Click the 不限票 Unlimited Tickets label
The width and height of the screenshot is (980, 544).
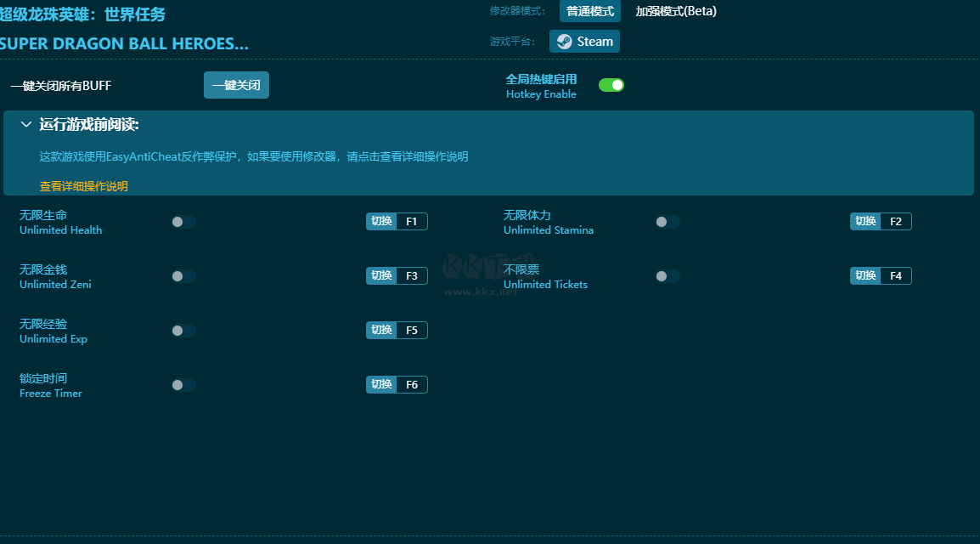[546, 277]
